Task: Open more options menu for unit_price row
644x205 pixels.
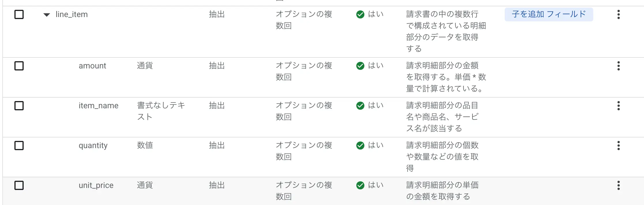Action: [x=618, y=185]
